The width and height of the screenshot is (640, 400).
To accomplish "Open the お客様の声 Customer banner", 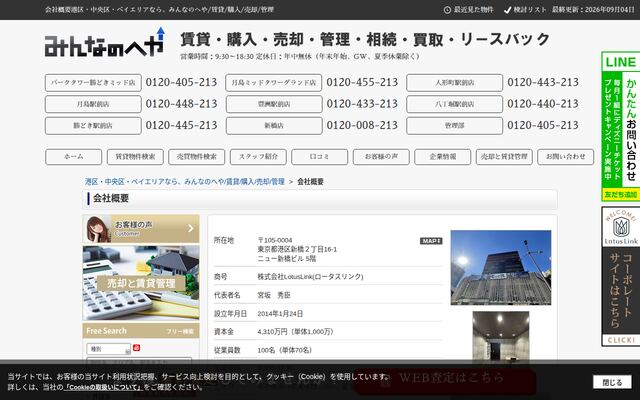I will tap(141, 229).
